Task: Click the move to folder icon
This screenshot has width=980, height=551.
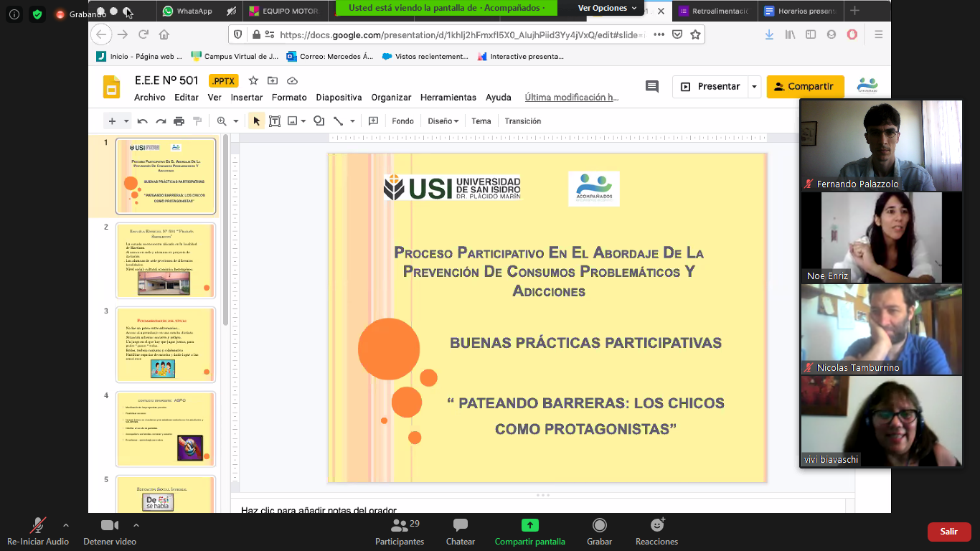Action: click(273, 80)
